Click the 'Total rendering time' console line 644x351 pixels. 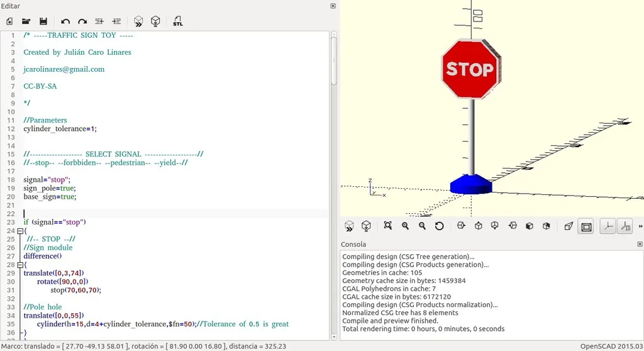coord(423,329)
